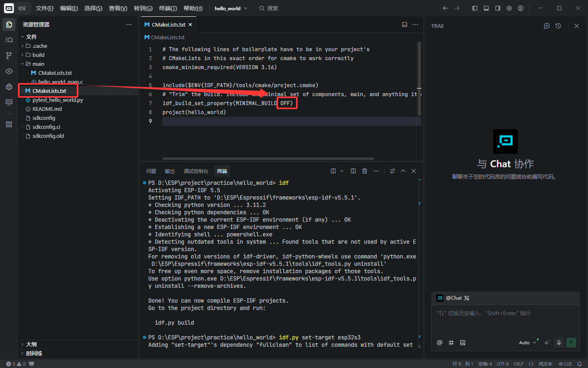Open terminal panel settings sliders icon
Image resolution: width=588 pixels, height=368 pixels.
click(392, 171)
